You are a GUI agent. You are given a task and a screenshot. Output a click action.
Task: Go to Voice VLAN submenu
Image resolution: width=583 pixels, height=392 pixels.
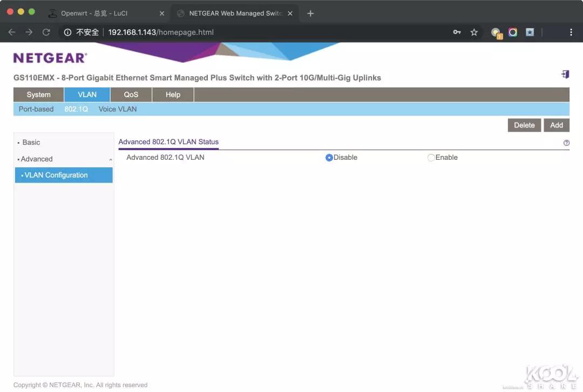118,109
